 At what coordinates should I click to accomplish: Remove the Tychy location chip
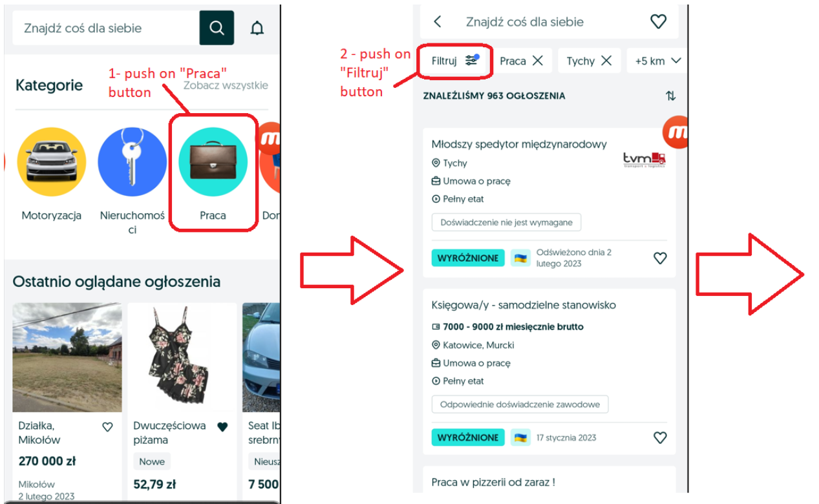click(606, 61)
